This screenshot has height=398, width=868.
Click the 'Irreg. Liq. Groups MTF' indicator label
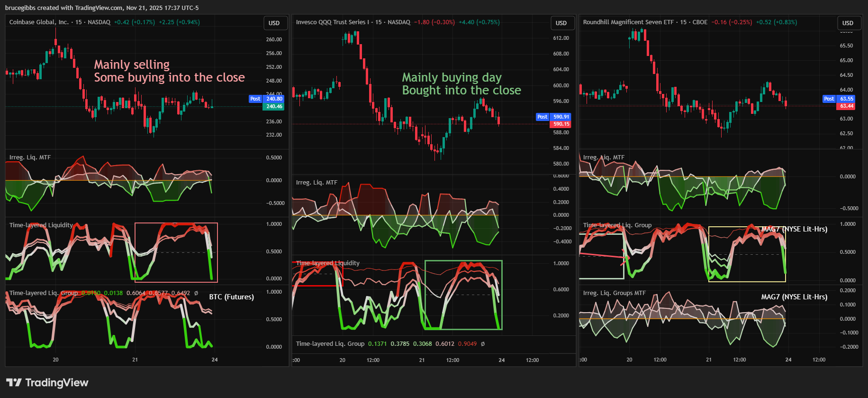(614, 293)
